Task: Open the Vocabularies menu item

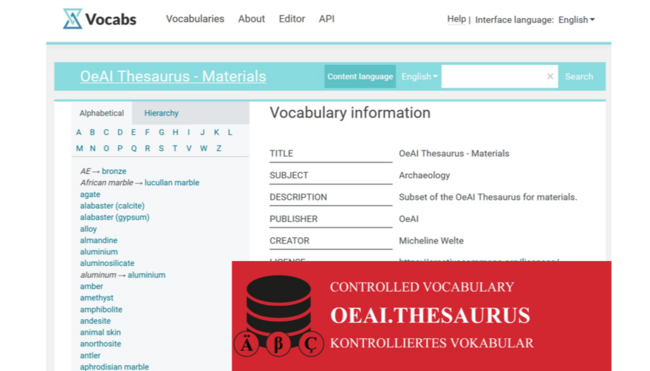Action: point(195,19)
